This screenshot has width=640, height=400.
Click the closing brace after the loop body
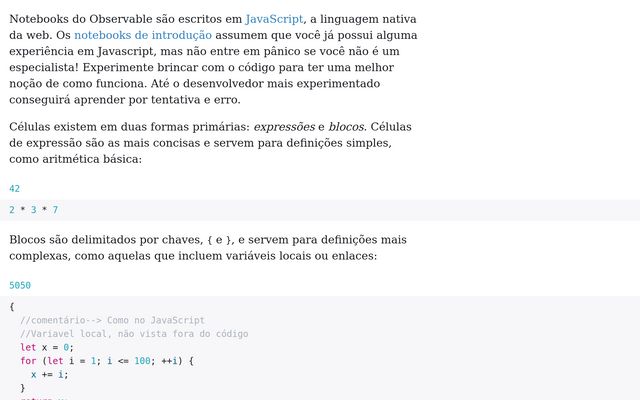point(23,388)
